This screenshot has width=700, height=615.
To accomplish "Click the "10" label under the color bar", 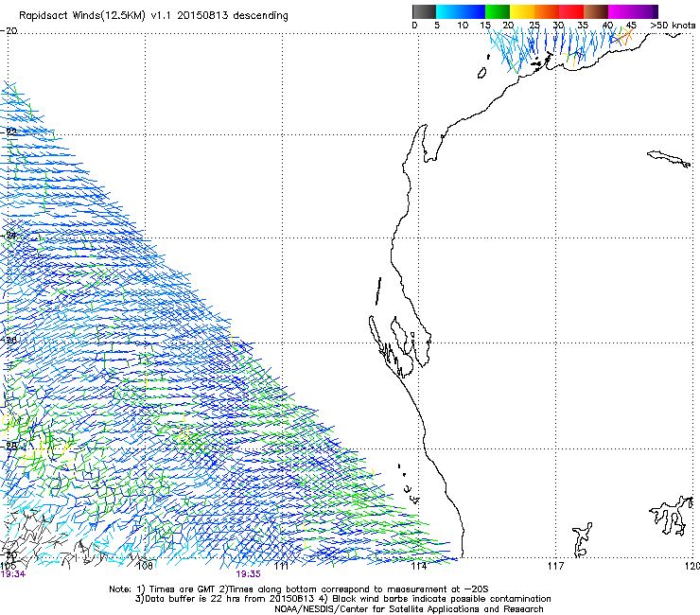I will pos(463,26).
